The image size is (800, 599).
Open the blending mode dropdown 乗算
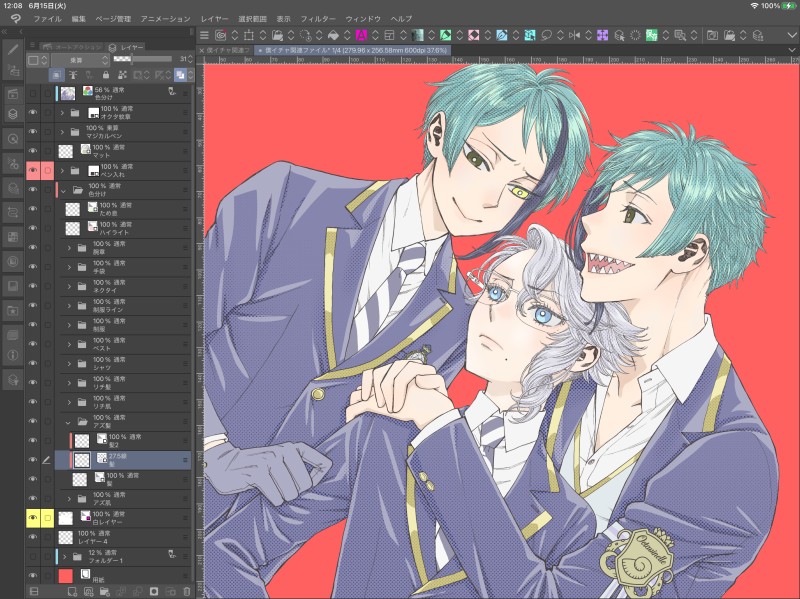pos(80,60)
